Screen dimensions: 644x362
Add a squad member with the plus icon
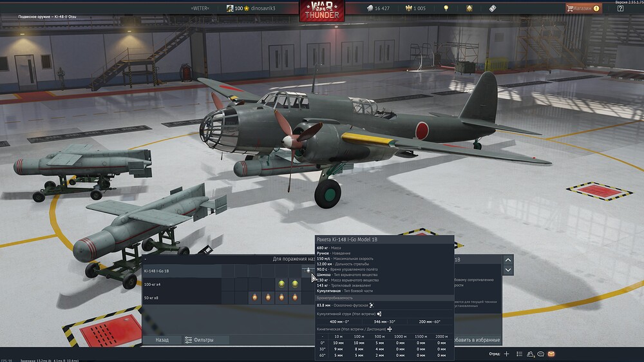(507, 354)
